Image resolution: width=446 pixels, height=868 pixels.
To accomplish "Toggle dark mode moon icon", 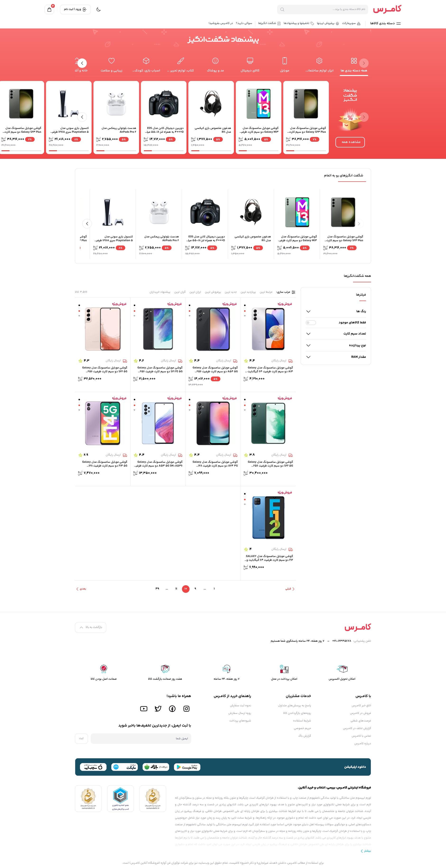I will (98, 9).
